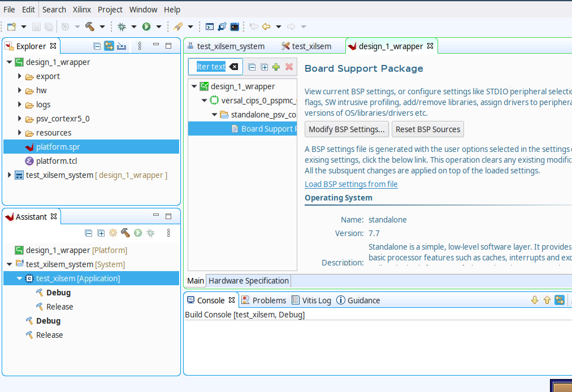Expand psv_cortexr5_0 folder in Explorer

(x=20, y=119)
